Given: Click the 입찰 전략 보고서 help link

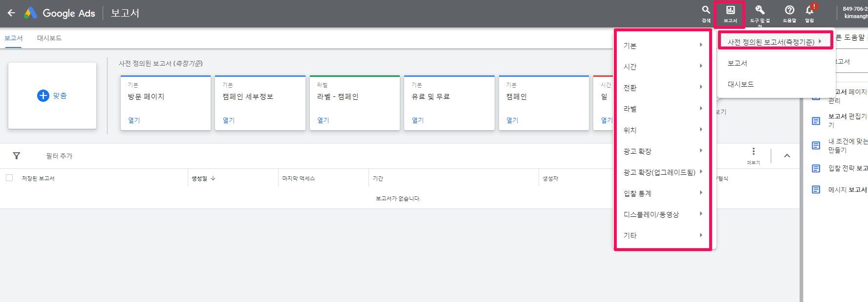Looking at the screenshot, I should pyautogui.click(x=848, y=168).
